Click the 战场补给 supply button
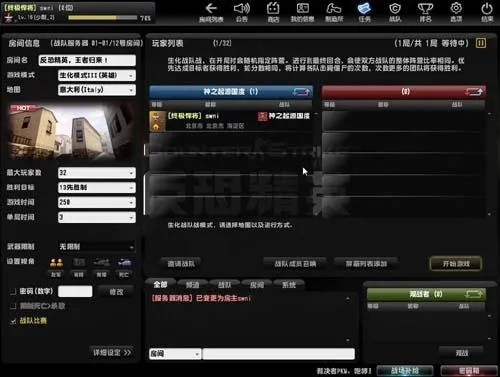Screen dimensions: 500x377 (x=405, y=371)
